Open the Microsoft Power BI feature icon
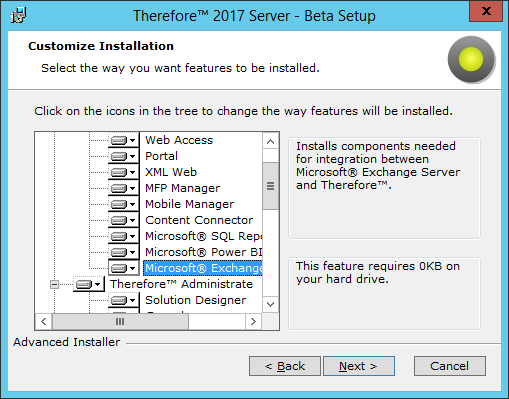Viewport: 509px width, 399px height. click(123, 252)
